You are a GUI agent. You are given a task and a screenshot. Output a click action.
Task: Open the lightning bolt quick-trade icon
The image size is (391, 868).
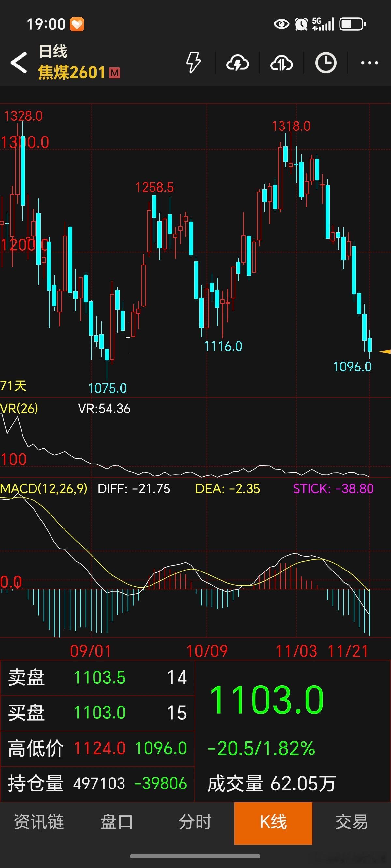click(194, 62)
